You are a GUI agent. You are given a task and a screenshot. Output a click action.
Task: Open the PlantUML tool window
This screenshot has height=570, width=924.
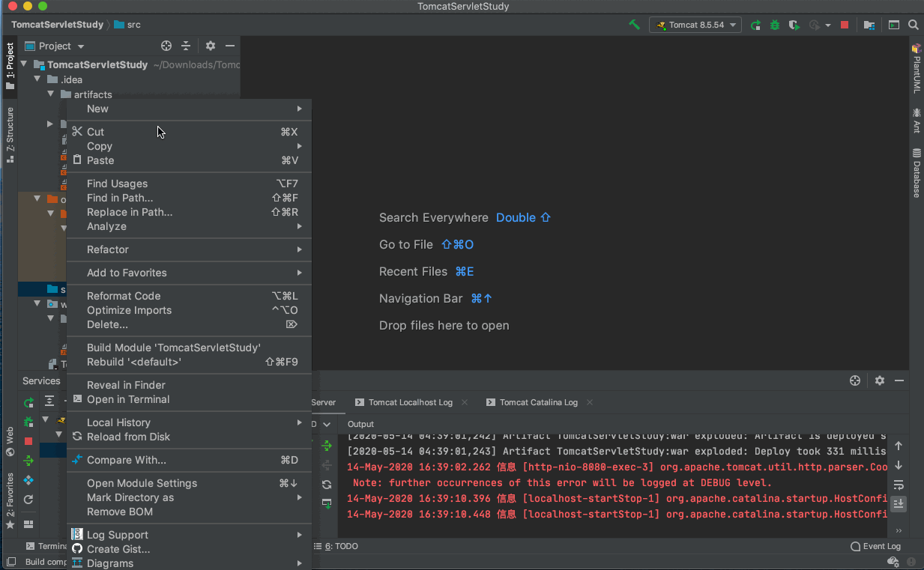[x=917, y=69]
